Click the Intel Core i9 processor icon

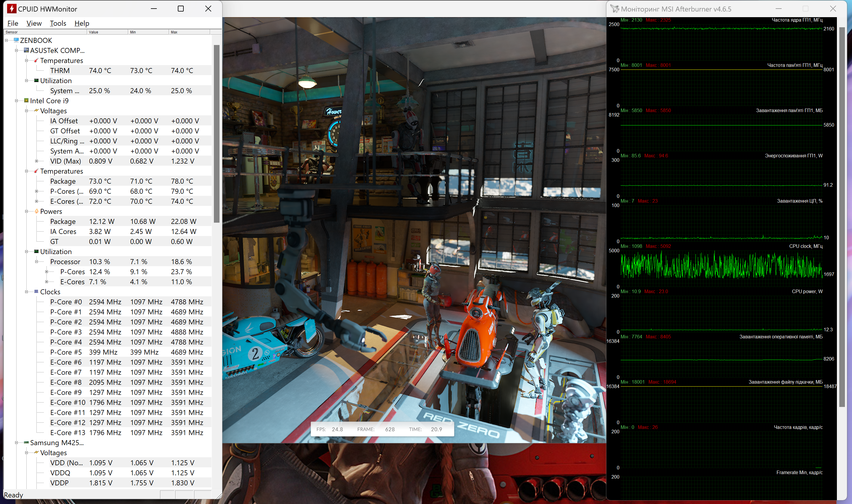26,101
